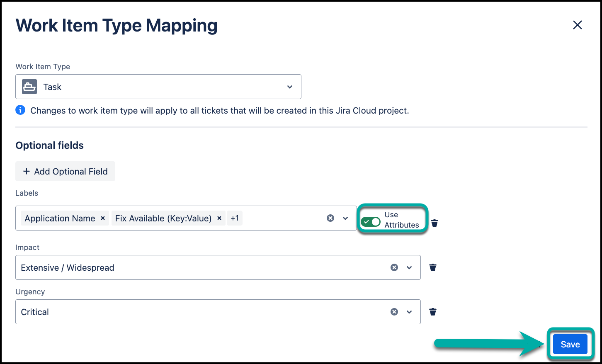Clear all selected Labels values
Viewport: 602px width, 364px height.
pyautogui.click(x=330, y=218)
